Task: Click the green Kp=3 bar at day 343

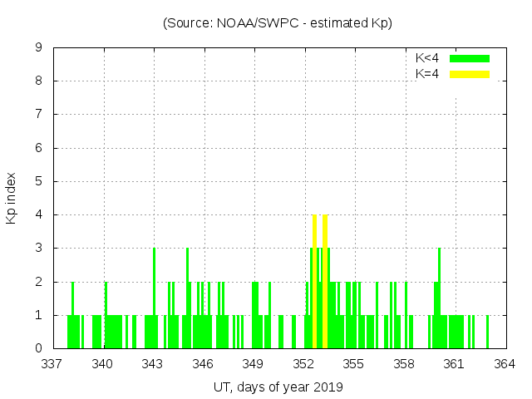Action: tap(154, 283)
